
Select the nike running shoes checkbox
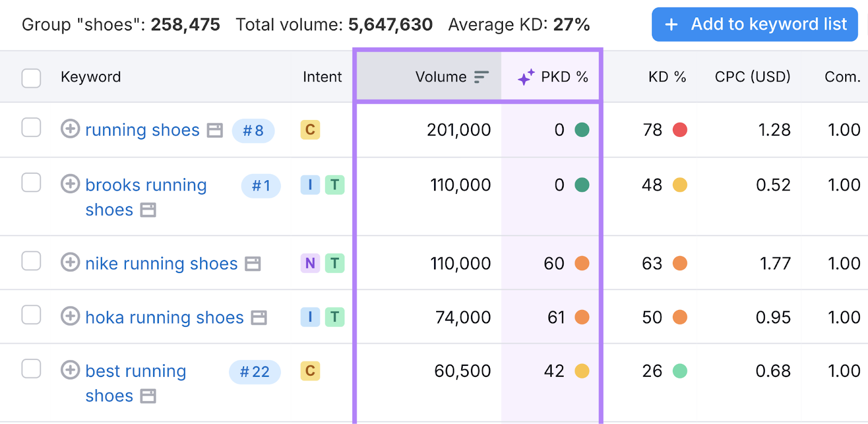[x=31, y=261]
